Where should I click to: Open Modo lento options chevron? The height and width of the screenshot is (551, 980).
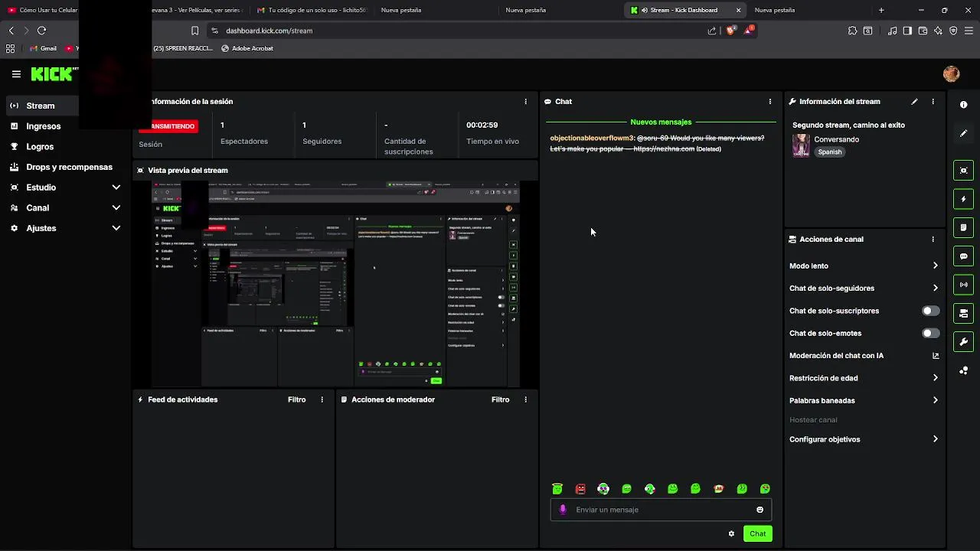pos(935,266)
